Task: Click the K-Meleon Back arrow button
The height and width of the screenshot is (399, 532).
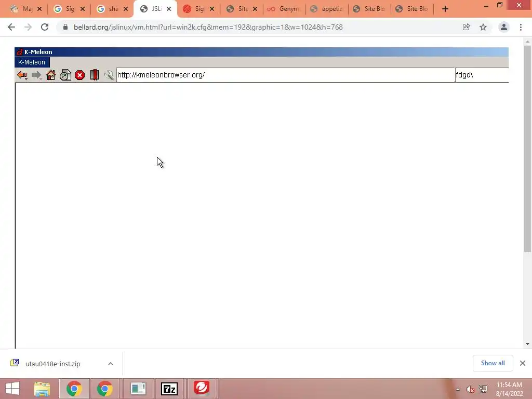Action: tap(22, 75)
